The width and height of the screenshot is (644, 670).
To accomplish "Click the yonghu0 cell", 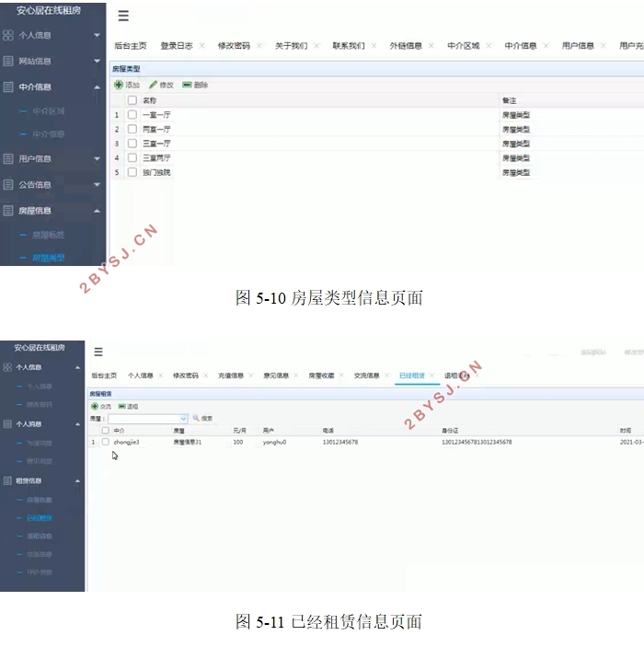I will pyautogui.click(x=274, y=442).
